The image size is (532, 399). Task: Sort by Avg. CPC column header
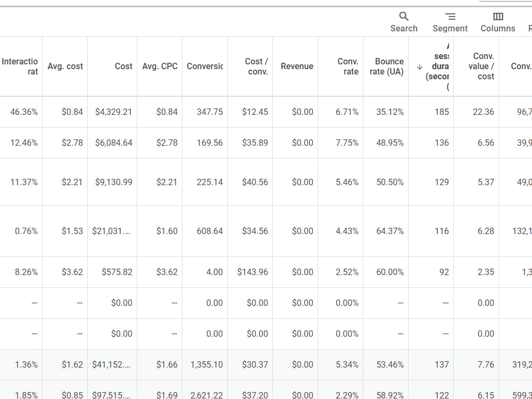[160, 66]
